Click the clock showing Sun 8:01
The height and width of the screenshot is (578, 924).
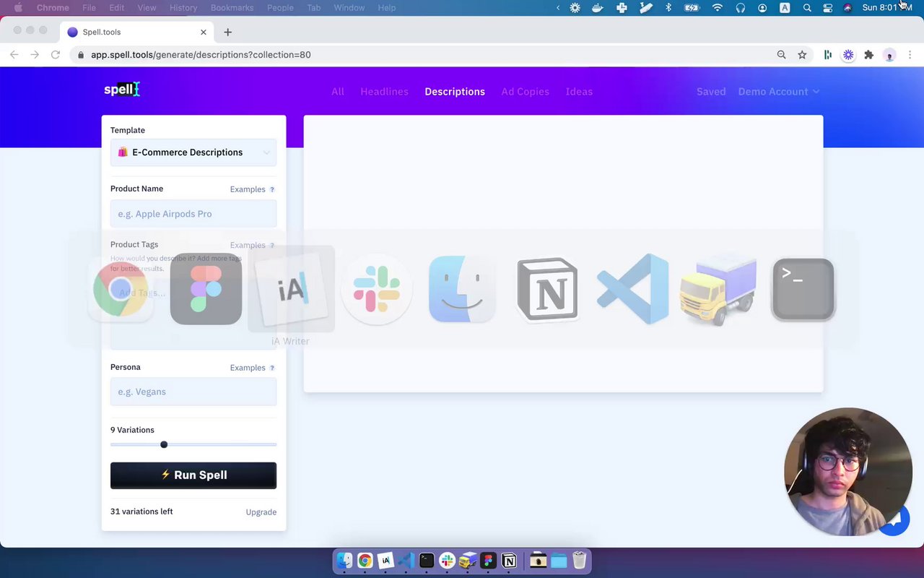tap(888, 8)
